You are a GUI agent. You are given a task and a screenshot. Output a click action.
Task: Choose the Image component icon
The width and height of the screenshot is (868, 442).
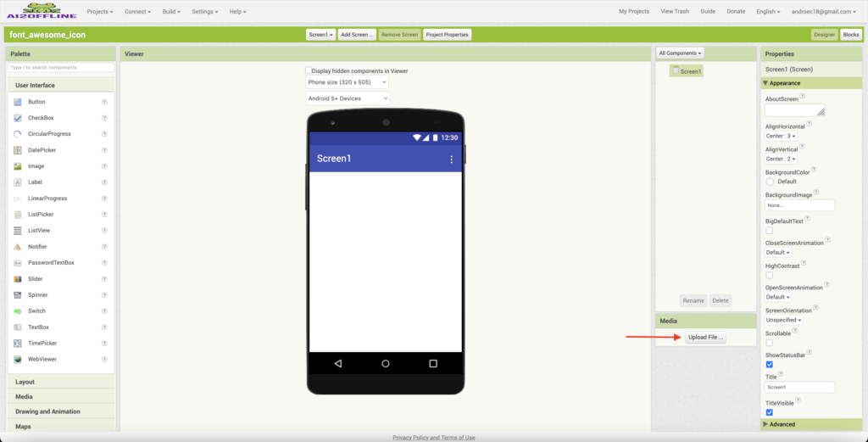[x=18, y=166]
